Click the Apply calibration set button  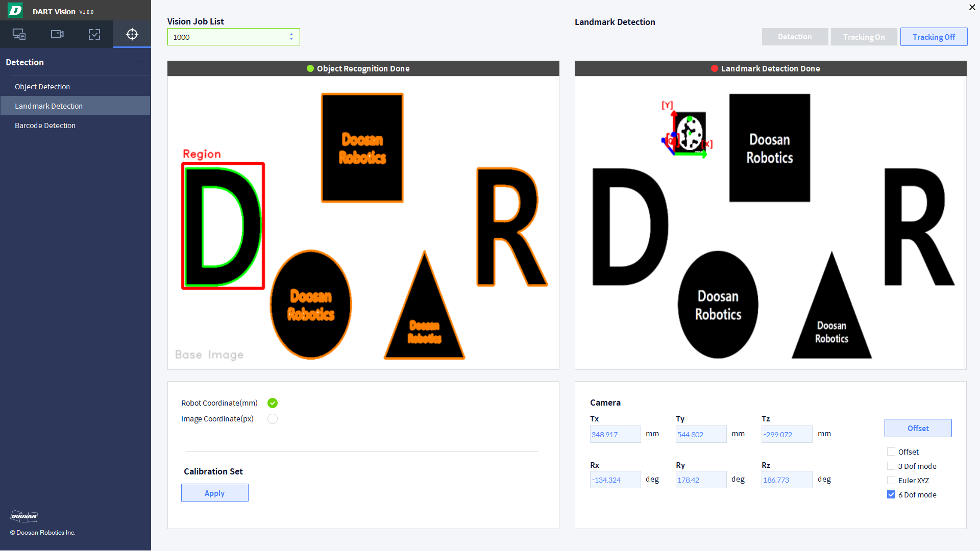point(215,492)
